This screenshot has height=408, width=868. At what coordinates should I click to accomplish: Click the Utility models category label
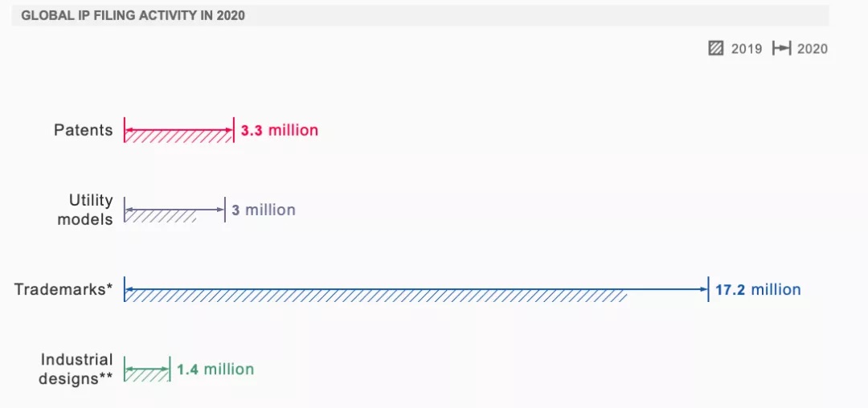[85, 210]
